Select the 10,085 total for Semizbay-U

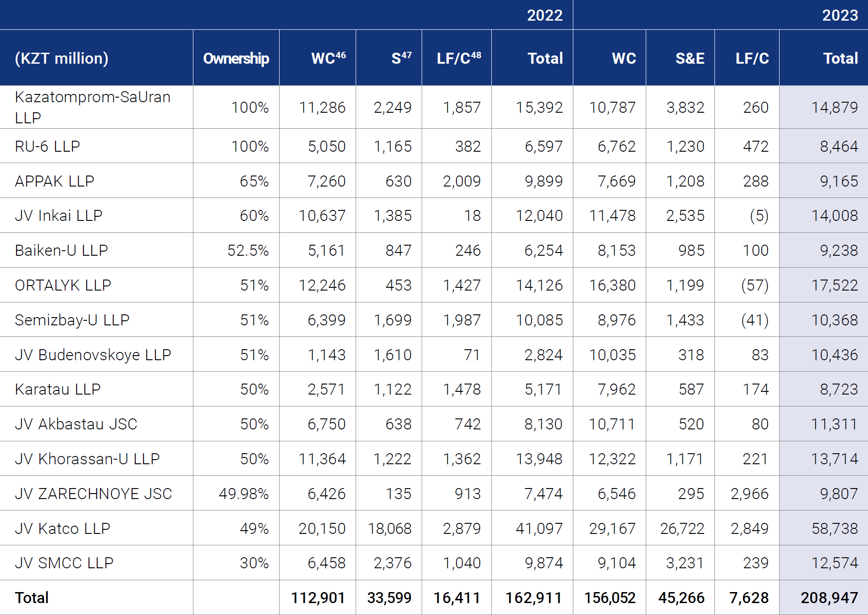(x=539, y=320)
